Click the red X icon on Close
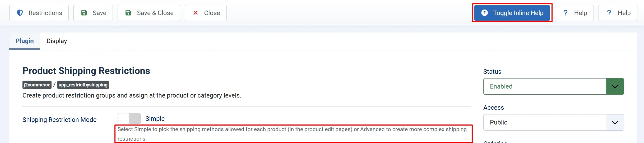This screenshot has height=143, width=644. (196, 13)
